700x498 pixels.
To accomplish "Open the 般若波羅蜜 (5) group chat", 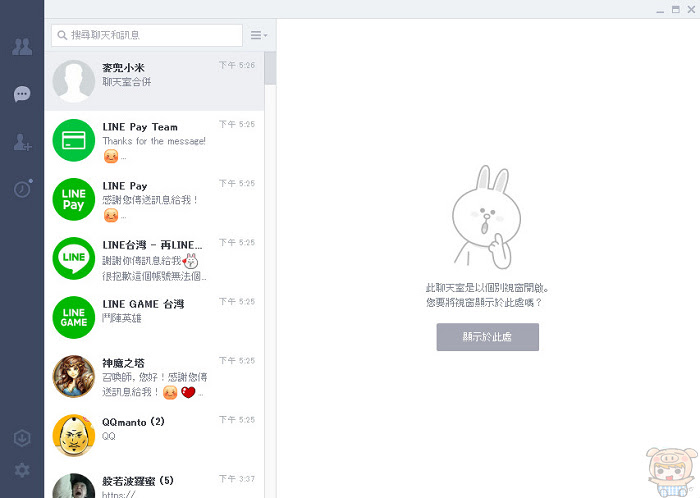I will pos(154,482).
